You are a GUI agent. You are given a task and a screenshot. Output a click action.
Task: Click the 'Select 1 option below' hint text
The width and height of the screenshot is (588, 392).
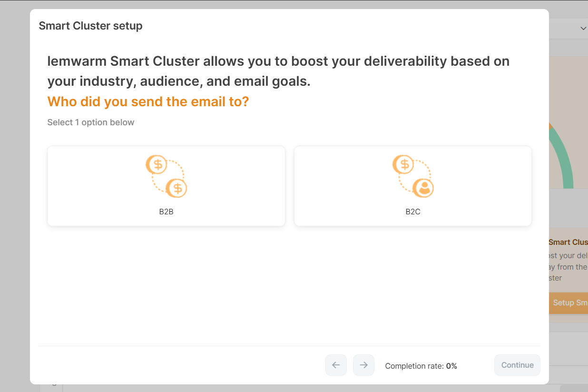point(90,122)
